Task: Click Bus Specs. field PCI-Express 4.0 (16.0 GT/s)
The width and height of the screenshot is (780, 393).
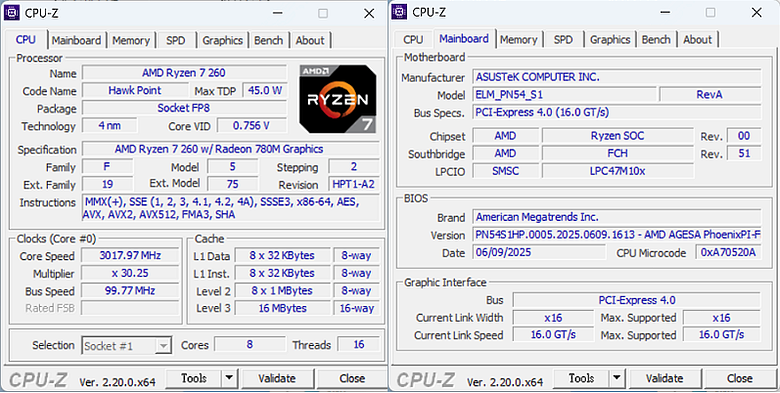Action: point(617,112)
